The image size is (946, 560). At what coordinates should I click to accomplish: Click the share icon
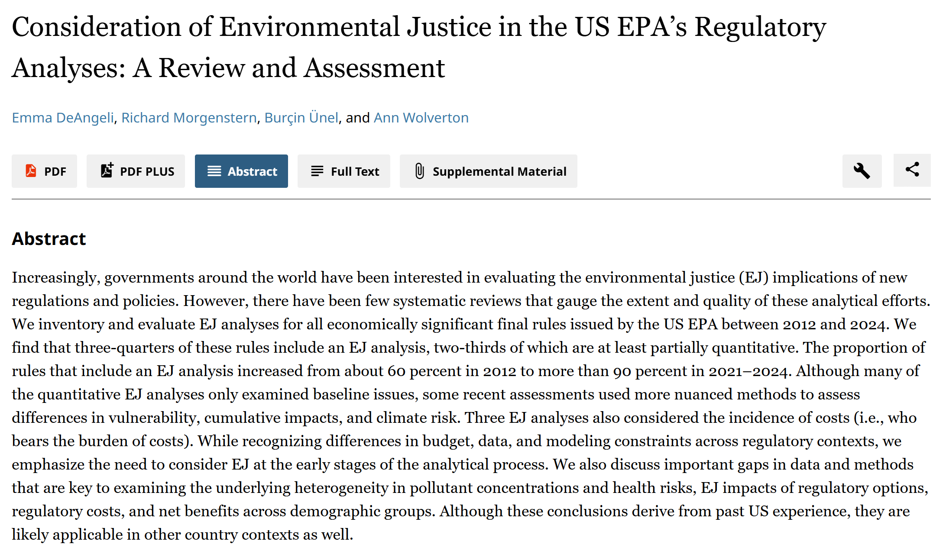point(912,170)
